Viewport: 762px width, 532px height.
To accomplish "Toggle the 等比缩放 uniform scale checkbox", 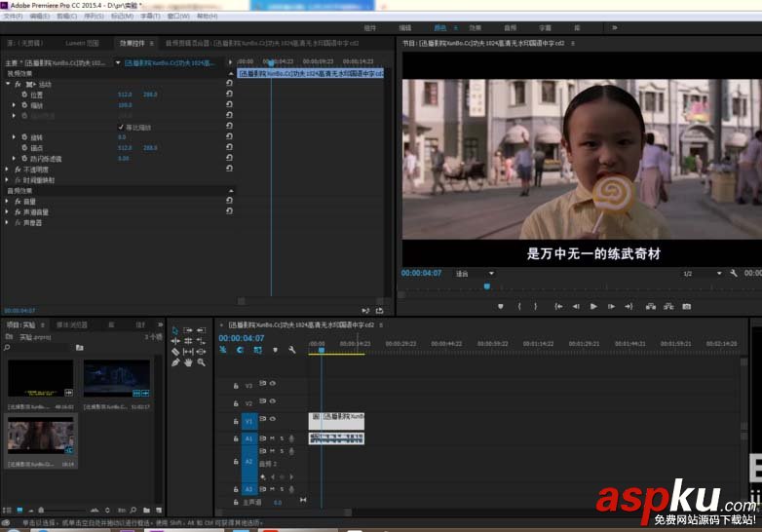I will click(121, 127).
